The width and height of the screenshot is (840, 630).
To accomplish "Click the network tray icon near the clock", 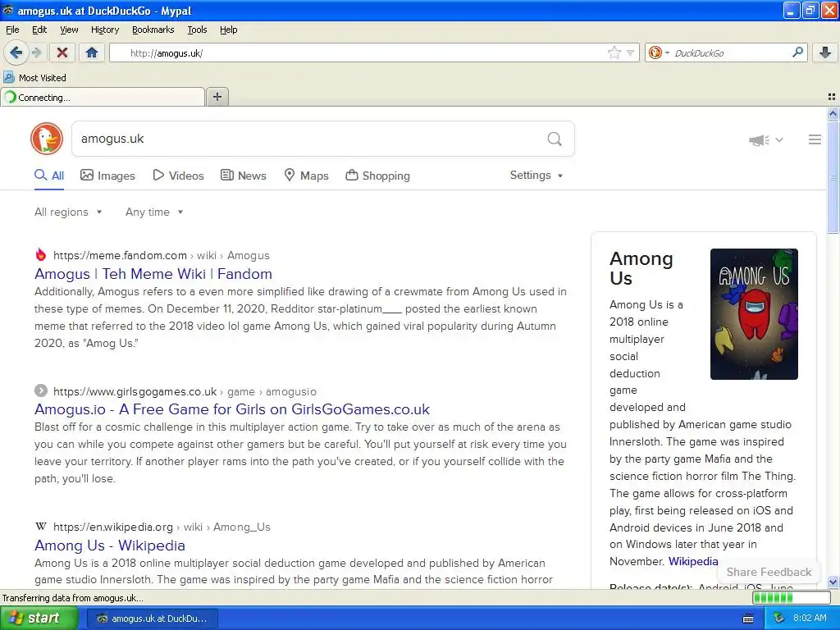I will (778, 619).
